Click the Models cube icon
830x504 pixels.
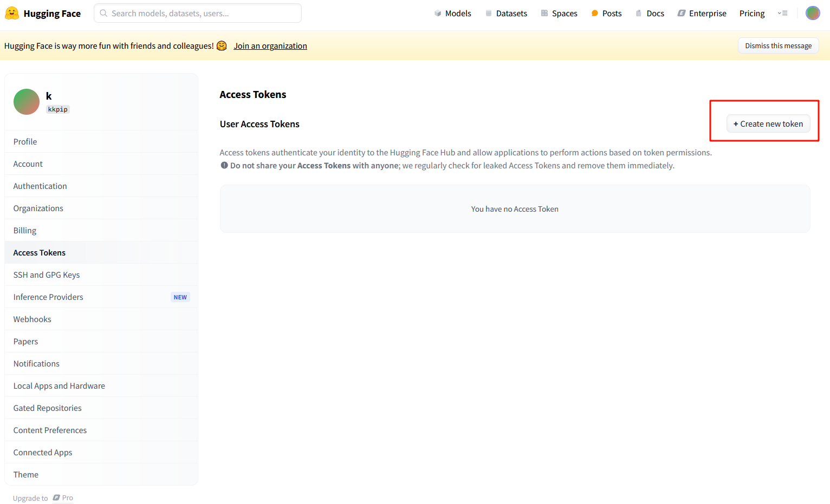438,13
